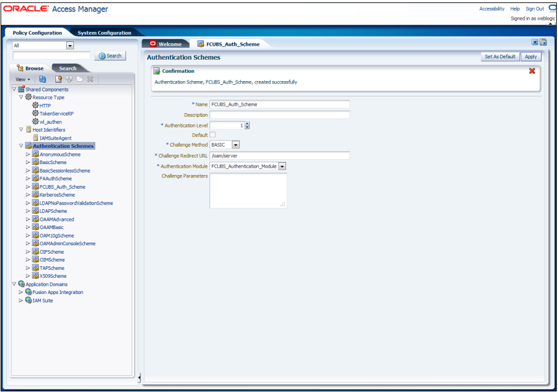Open the View menu dropdown

pos(23,79)
